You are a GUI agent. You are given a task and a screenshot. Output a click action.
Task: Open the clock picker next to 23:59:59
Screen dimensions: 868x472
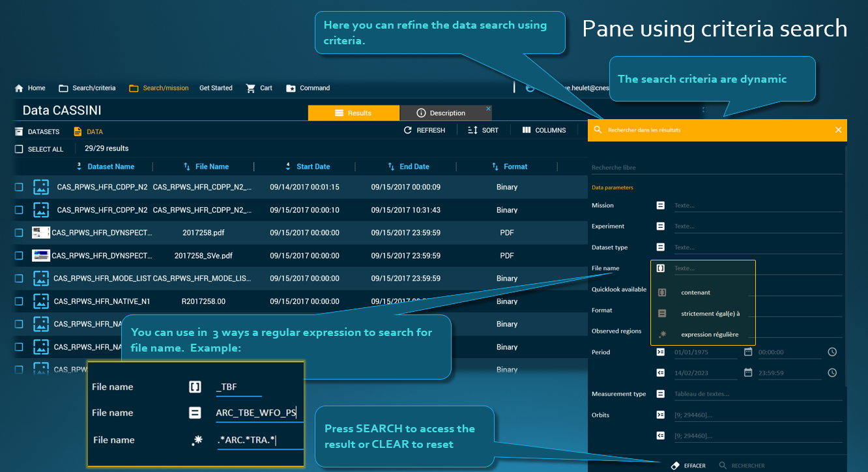(832, 372)
